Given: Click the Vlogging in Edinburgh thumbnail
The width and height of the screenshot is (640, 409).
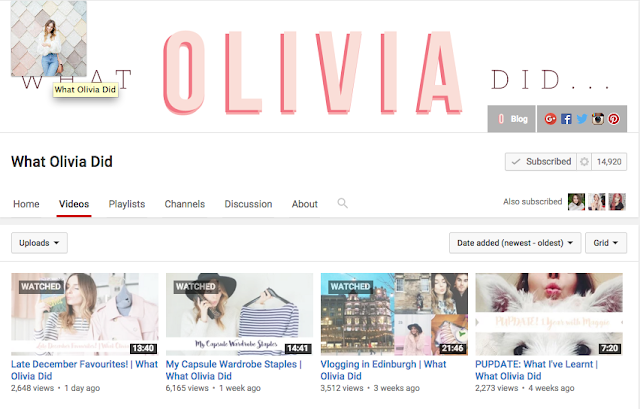Looking at the screenshot, I should 394,314.
